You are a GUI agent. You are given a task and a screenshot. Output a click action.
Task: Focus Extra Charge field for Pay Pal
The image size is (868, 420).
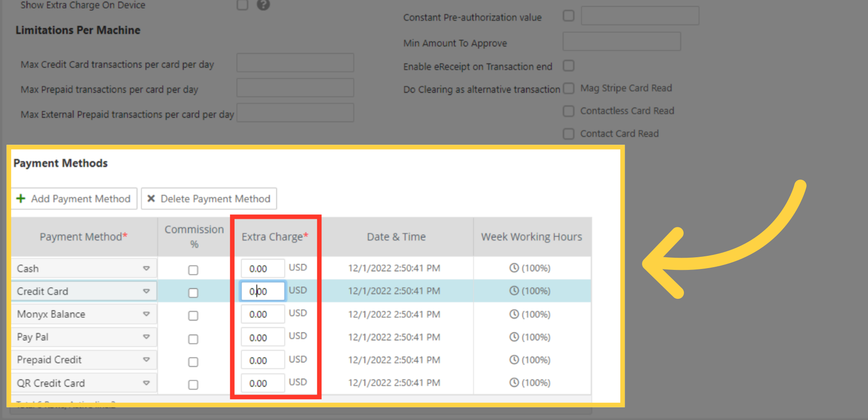(263, 337)
